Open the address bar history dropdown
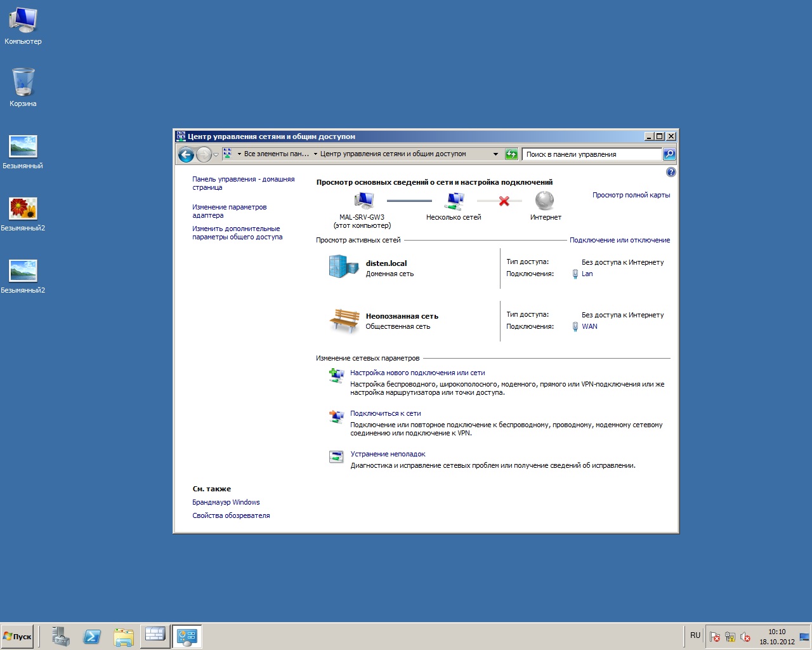This screenshot has height=650, width=812. coord(495,154)
